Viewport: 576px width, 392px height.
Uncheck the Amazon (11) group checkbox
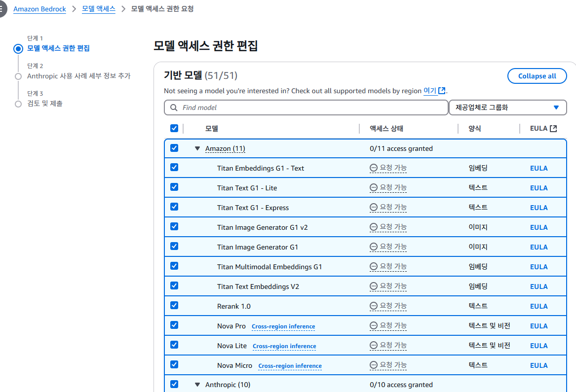pyautogui.click(x=174, y=148)
